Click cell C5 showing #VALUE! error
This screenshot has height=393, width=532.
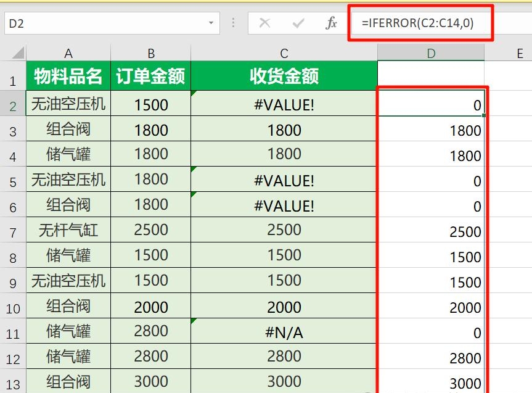point(284,180)
